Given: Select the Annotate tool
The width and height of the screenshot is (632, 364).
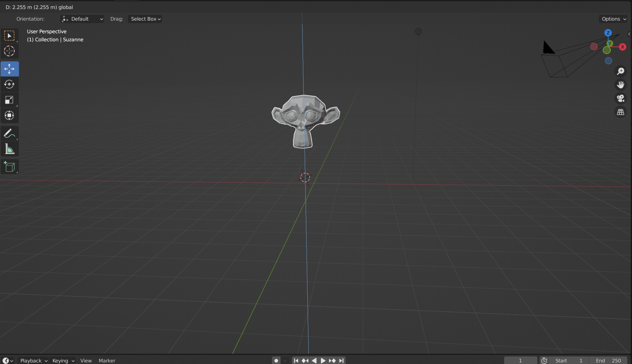Looking at the screenshot, I should tap(10, 133).
